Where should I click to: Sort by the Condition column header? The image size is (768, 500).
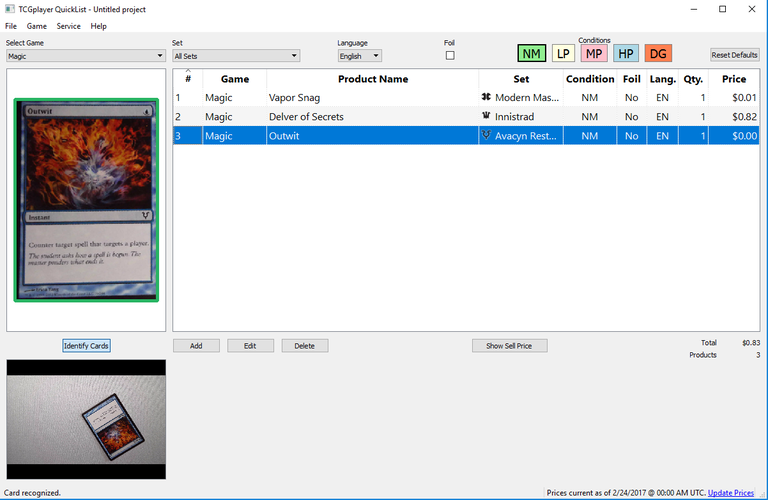coord(590,79)
